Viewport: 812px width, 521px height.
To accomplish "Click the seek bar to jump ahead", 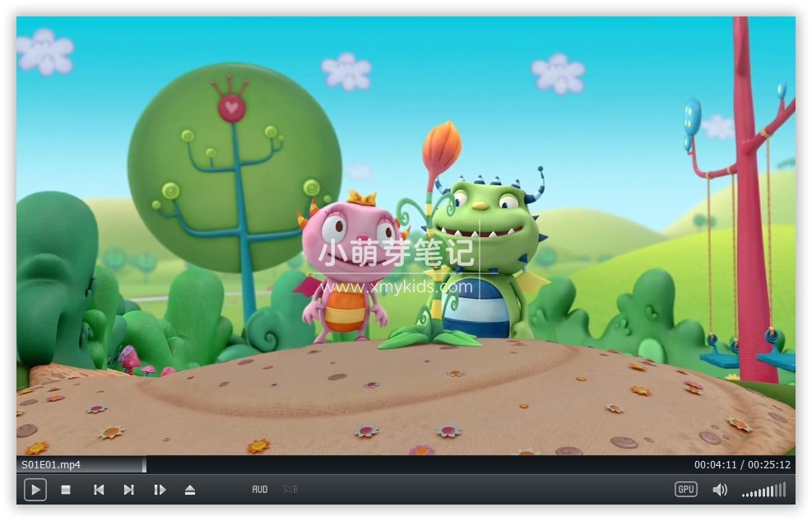I will click(411, 465).
